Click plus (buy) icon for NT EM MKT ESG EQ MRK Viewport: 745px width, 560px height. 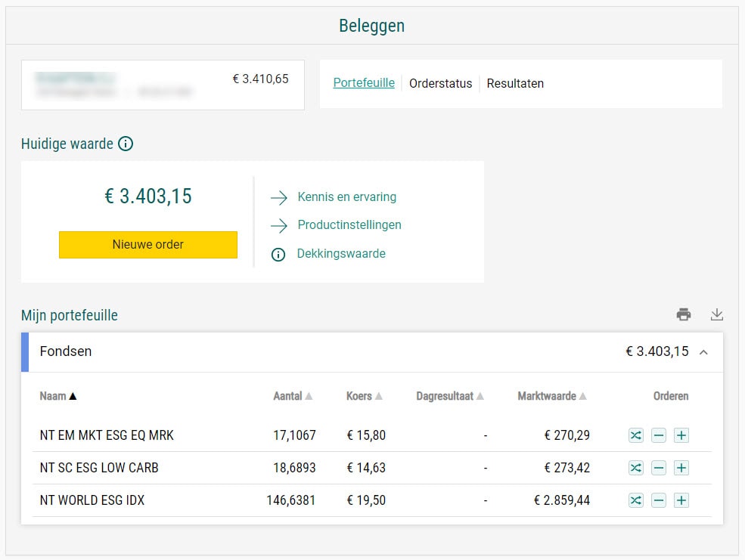click(681, 435)
